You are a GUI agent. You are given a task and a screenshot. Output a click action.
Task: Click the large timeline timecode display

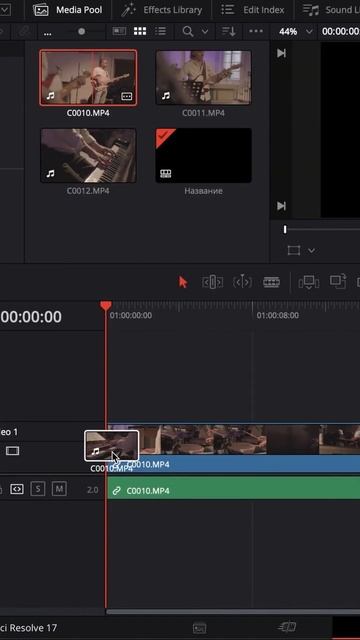[31, 317]
